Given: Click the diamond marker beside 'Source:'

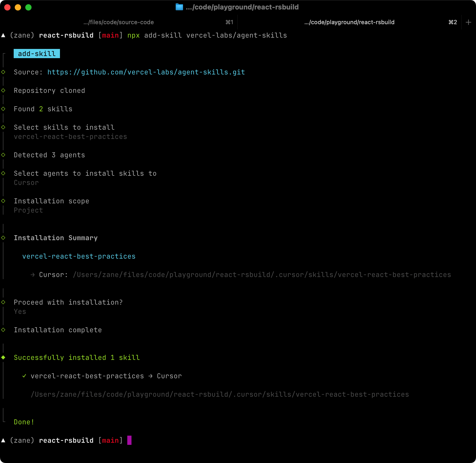Looking at the screenshot, I should [3, 72].
